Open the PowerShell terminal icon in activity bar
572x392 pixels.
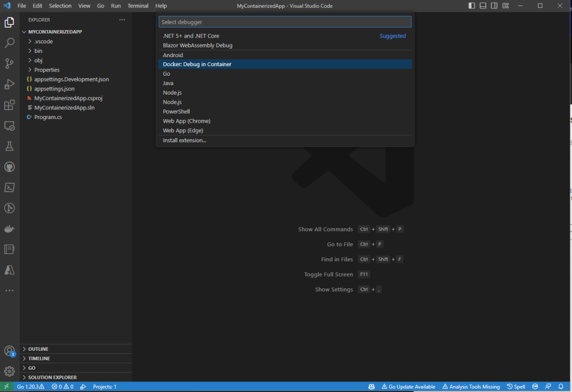(x=10, y=187)
